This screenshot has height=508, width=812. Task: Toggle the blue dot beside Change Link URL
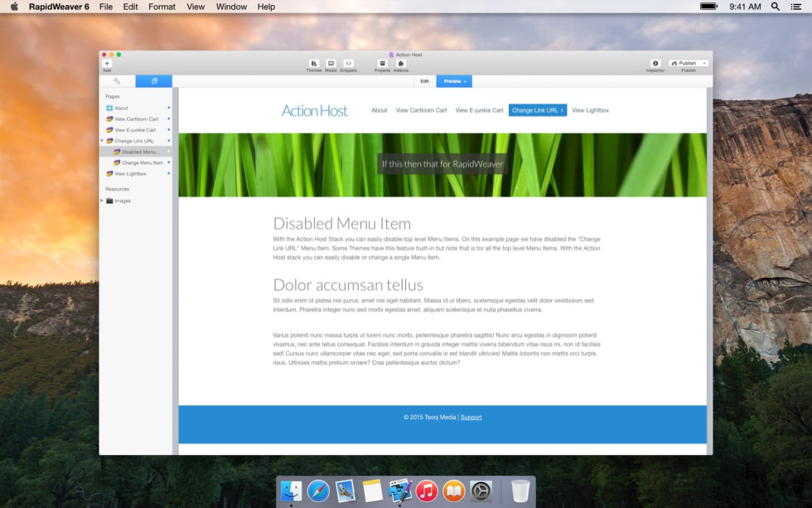click(169, 140)
